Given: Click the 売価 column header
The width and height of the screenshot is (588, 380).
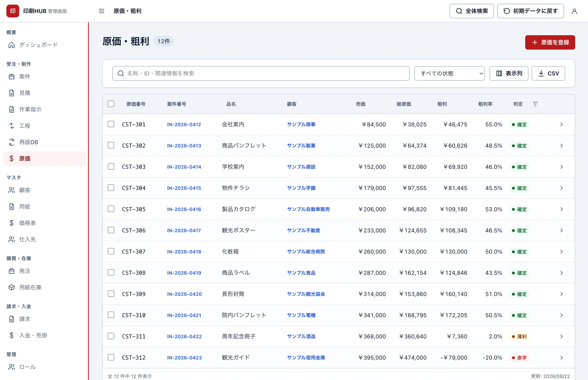Looking at the screenshot, I should coord(360,104).
